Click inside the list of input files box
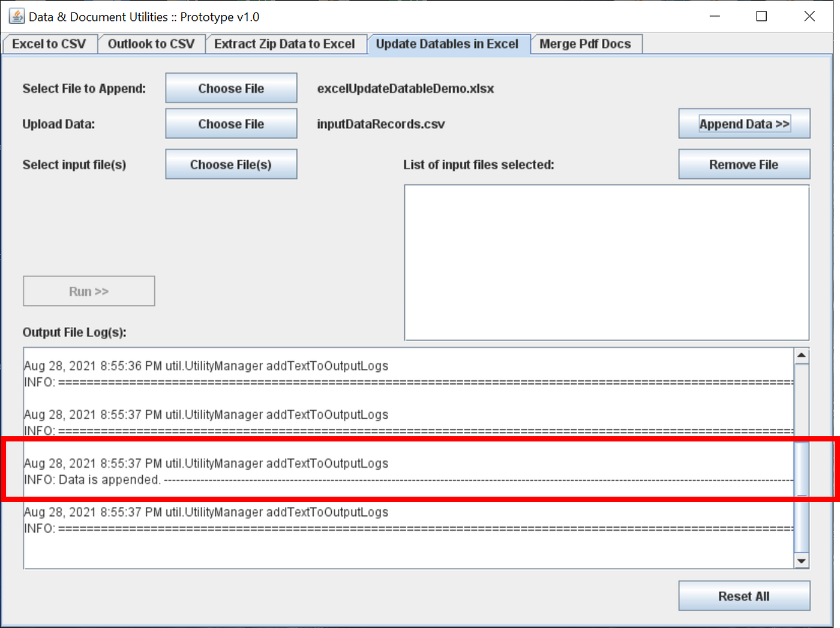Image resolution: width=840 pixels, height=628 pixels. click(x=606, y=262)
